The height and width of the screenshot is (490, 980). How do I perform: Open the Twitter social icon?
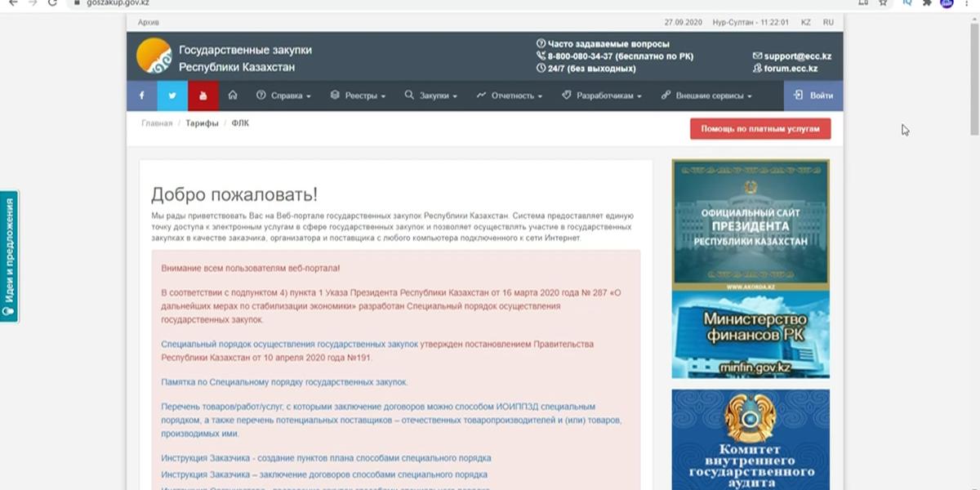click(172, 96)
